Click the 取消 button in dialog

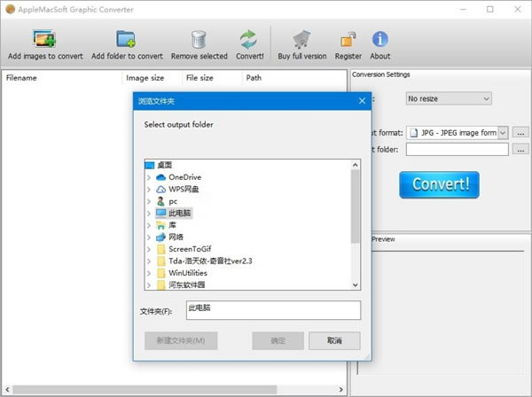[333, 340]
